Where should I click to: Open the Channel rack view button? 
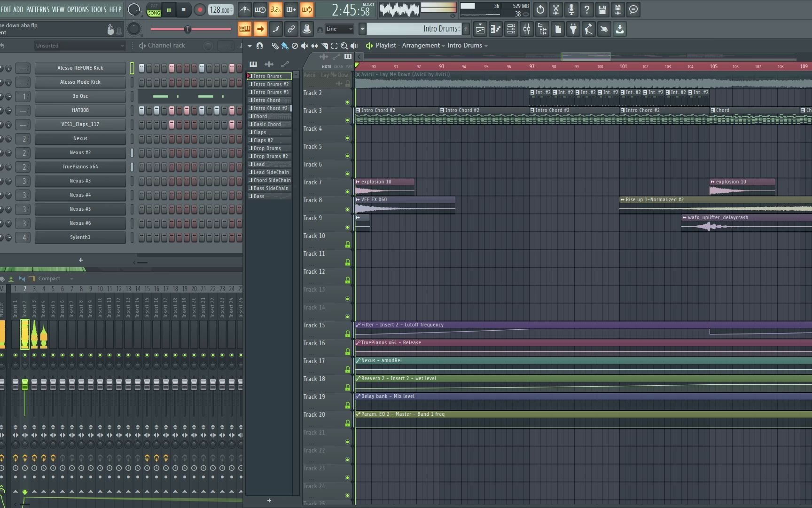(x=511, y=29)
